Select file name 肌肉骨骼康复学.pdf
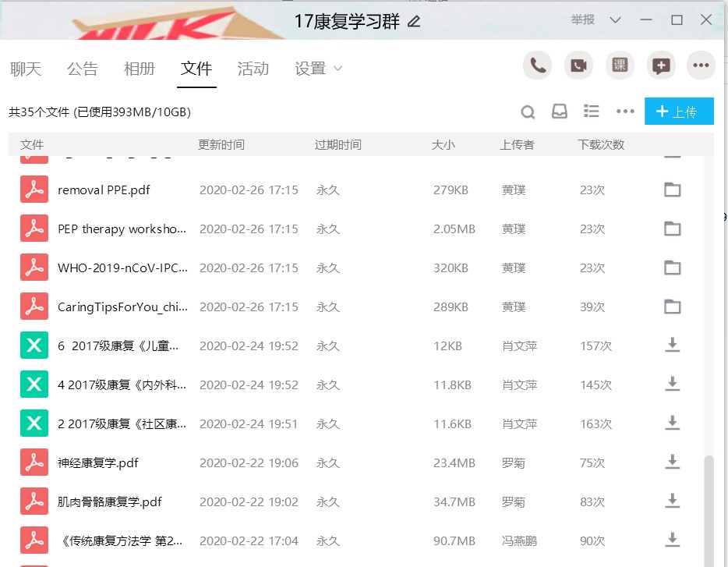 pos(109,502)
